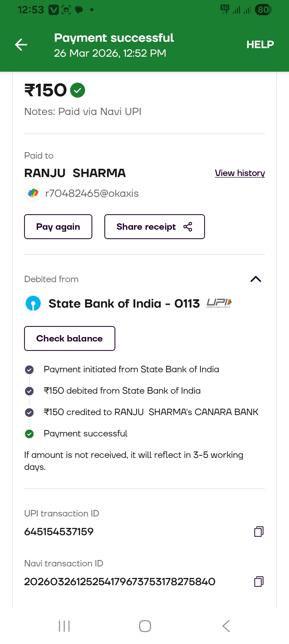This screenshot has width=289, height=644.
Task: Tap the State Bank of India logo
Action: (33, 304)
